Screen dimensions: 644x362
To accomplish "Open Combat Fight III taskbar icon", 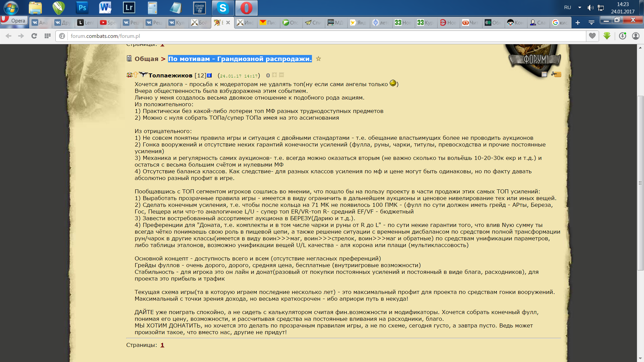I will coord(200,8).
